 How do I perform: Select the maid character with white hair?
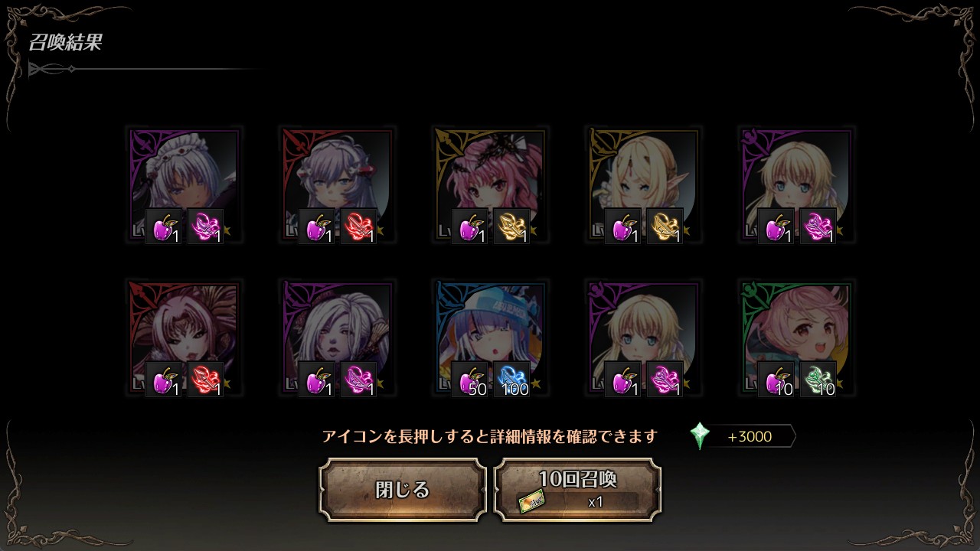(184, 185)
